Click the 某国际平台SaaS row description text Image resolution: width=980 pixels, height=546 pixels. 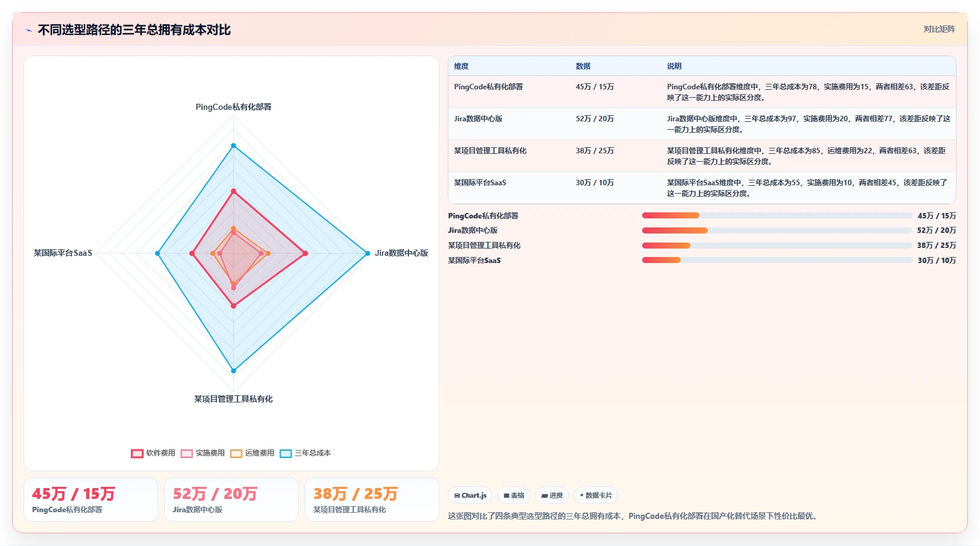[x=808, y=188]
